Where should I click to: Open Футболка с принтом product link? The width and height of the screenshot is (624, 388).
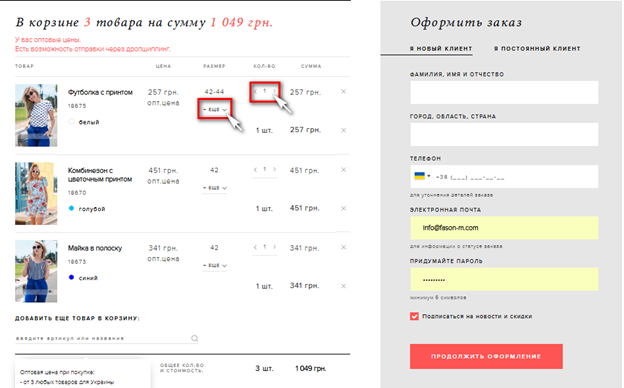[100, 92]
